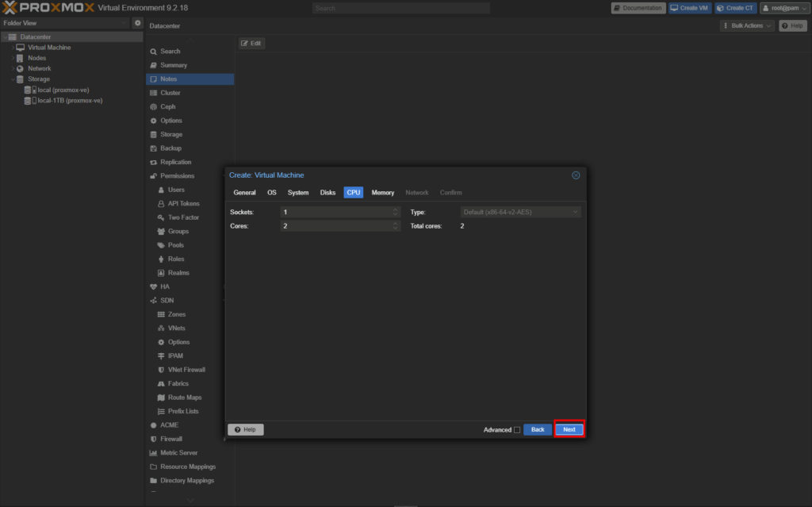Screen dimensions: 812x507
Task: Collapse the Storage tree node
Action: coord(13,79)
